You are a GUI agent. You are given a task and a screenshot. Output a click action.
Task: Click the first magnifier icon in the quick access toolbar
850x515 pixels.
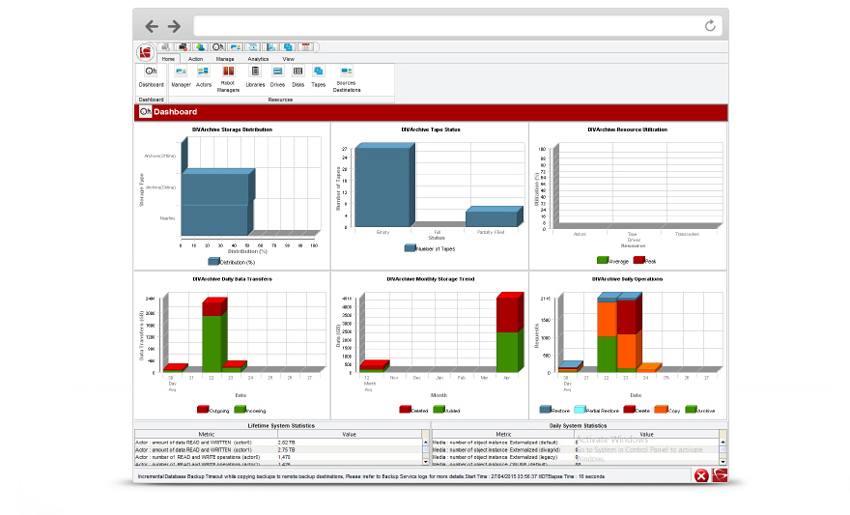tap(165, 47)
